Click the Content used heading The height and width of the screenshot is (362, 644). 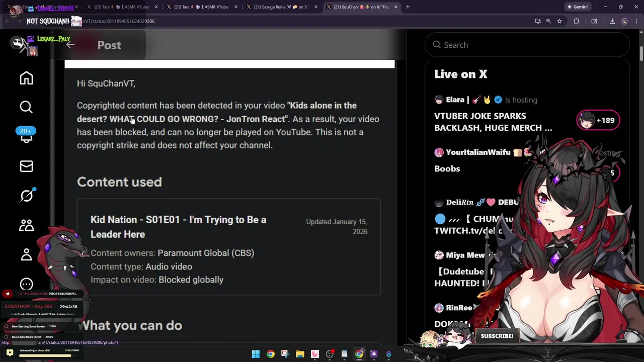point(119,182)
